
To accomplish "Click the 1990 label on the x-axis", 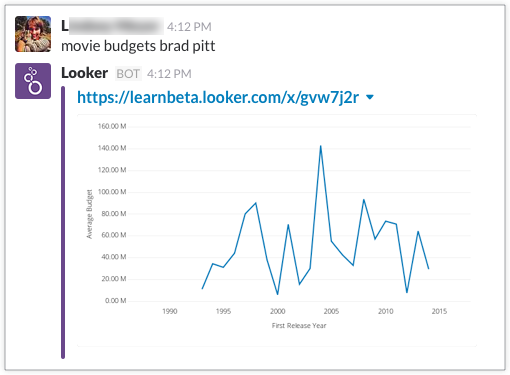I will tap(170, 311).
